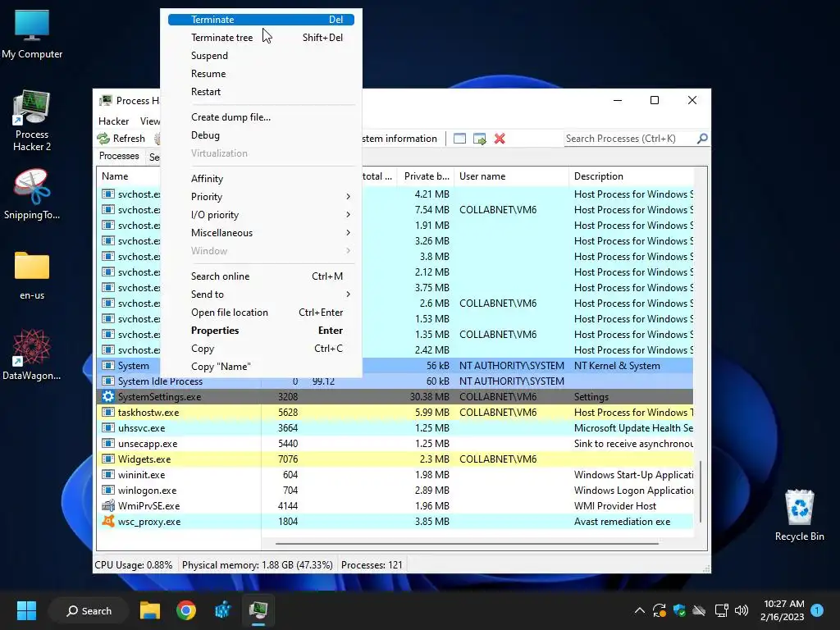The height and width of the screenshot is (630, 840).
Task: Click the SystemSettings.exe gear icon
Action: pyautogui.click(x=108, y=396)
